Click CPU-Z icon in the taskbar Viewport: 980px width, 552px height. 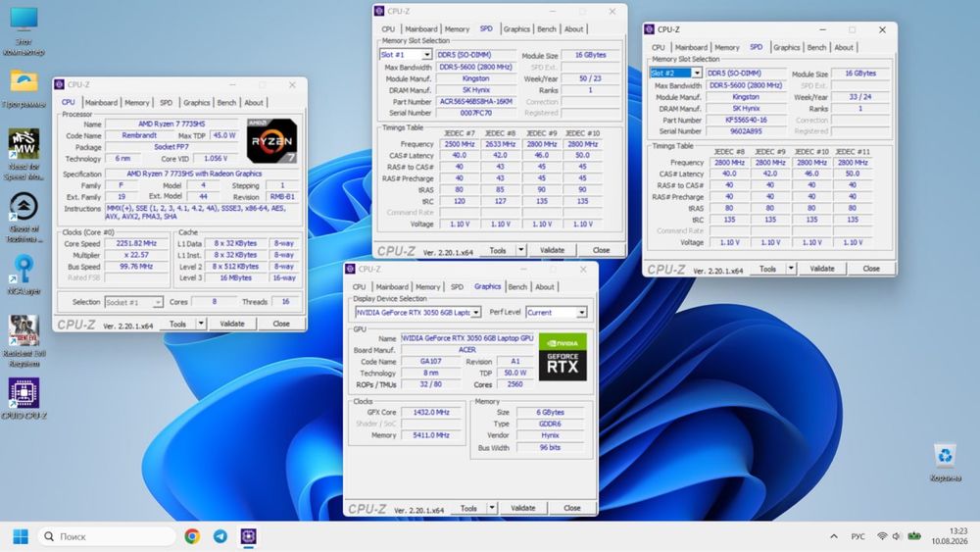point(249,536)
